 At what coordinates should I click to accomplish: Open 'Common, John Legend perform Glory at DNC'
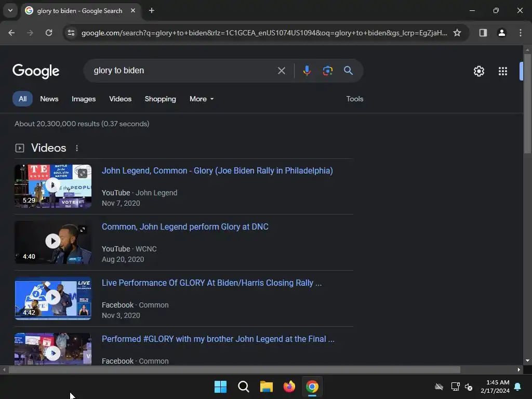tap(185, 227)
